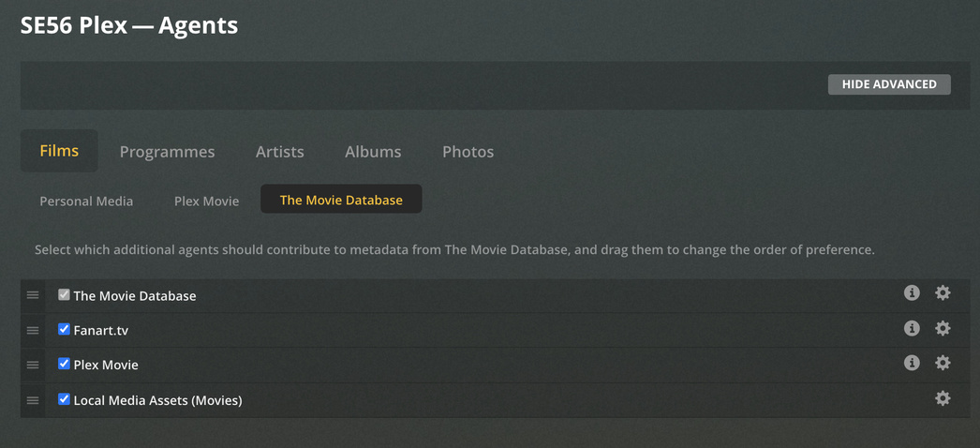980x448 pixels.
Task: Show info icon for Fanart.tv
Action: tap(912, 328)
